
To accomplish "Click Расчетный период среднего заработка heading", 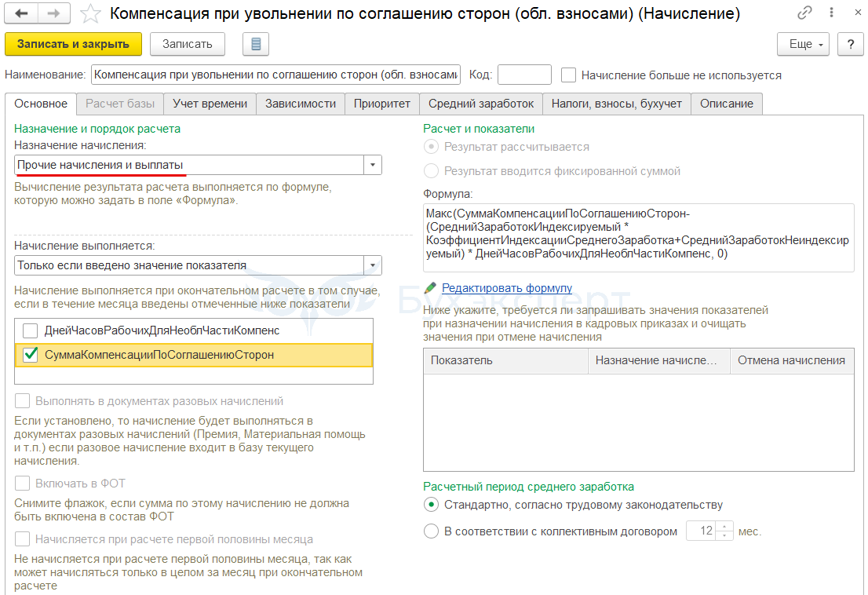I will point(528,487).
